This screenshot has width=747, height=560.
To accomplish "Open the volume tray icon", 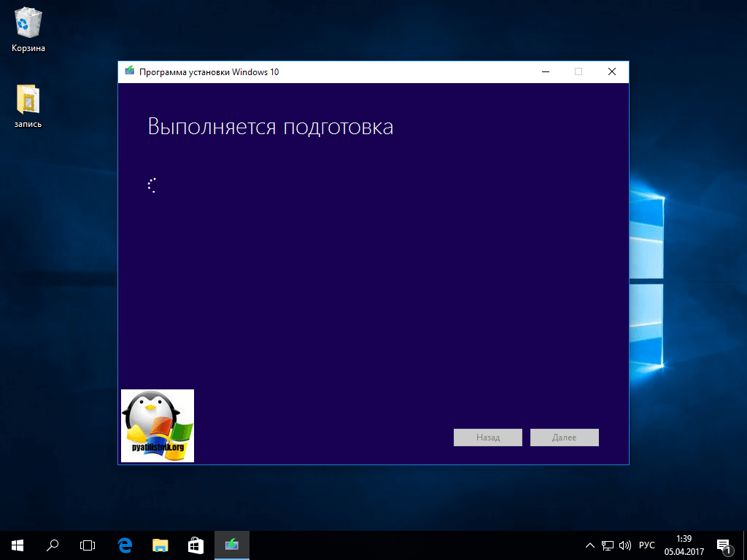I will click(624, 545).
